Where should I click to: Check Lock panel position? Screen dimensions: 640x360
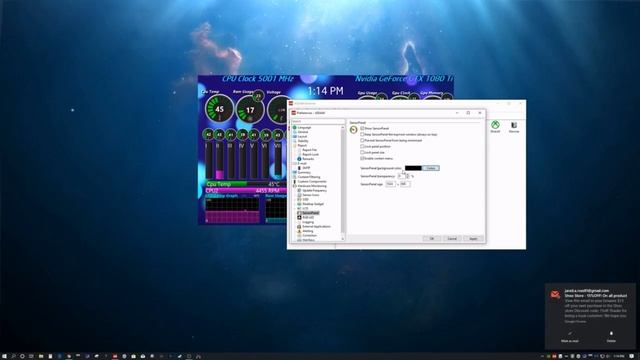(362, 146)
